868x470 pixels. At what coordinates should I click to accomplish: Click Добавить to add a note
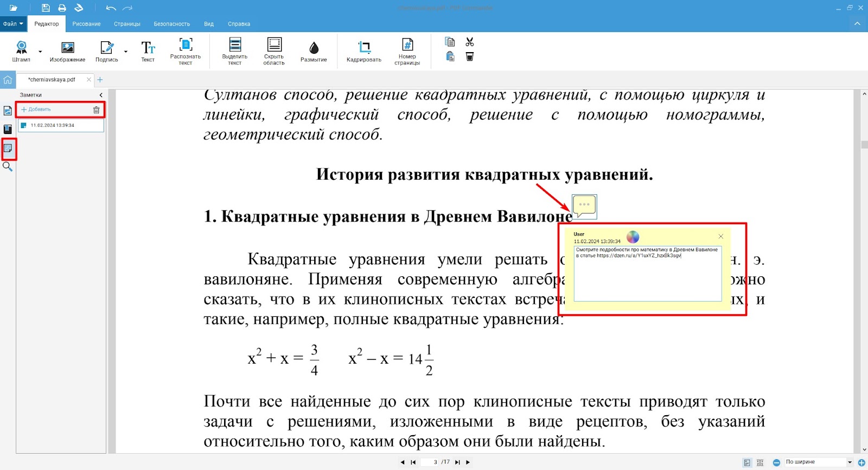point(36,110)
